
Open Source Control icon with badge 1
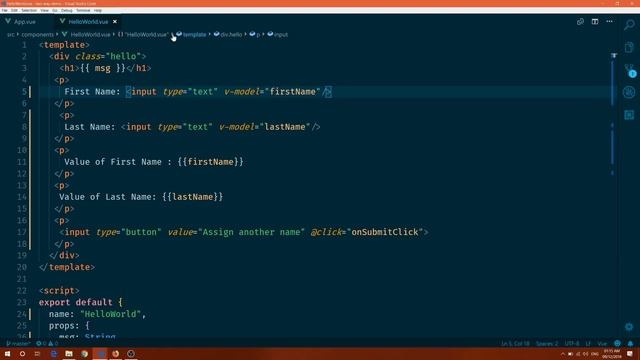pyautogui.click(x=629, y=70)
